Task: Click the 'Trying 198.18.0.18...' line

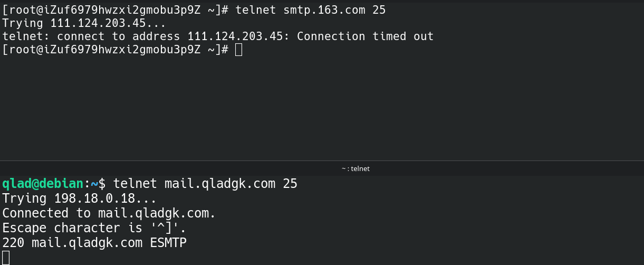Action: pos(80,199)
